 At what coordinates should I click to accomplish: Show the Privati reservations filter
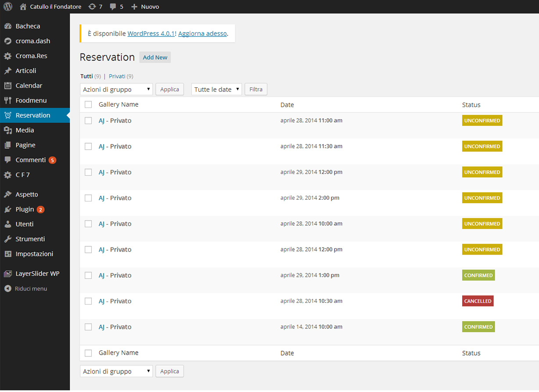tap(117, 76)
